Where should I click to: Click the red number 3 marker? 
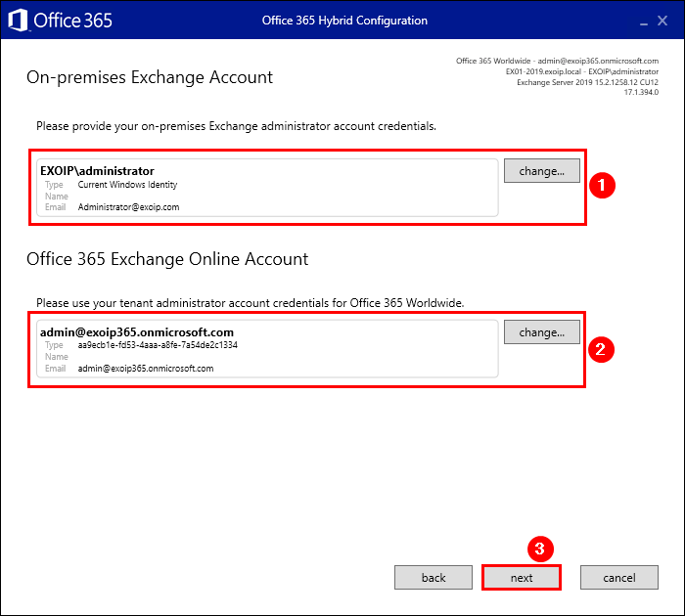(x=535, y=548)
